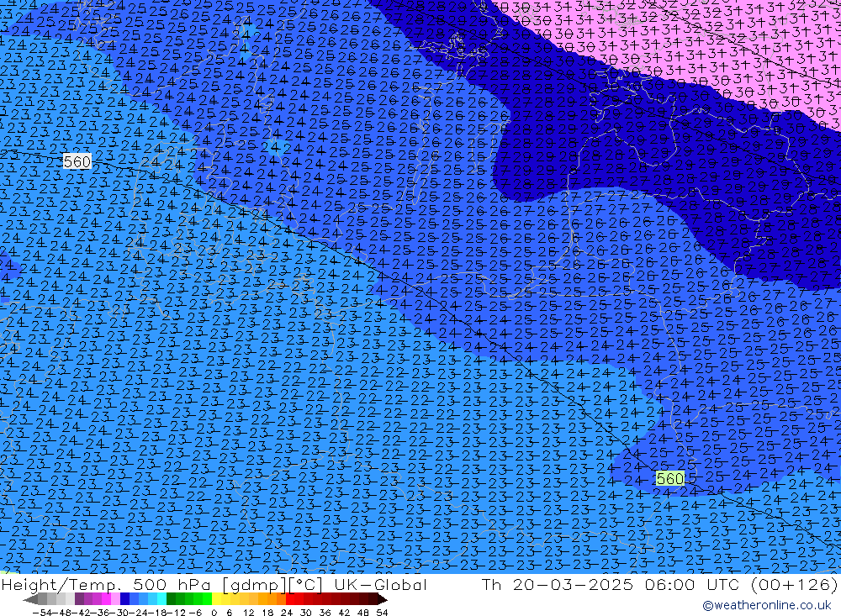
Task: Click the 54 legend value at scale end
Action: point(382,613)
